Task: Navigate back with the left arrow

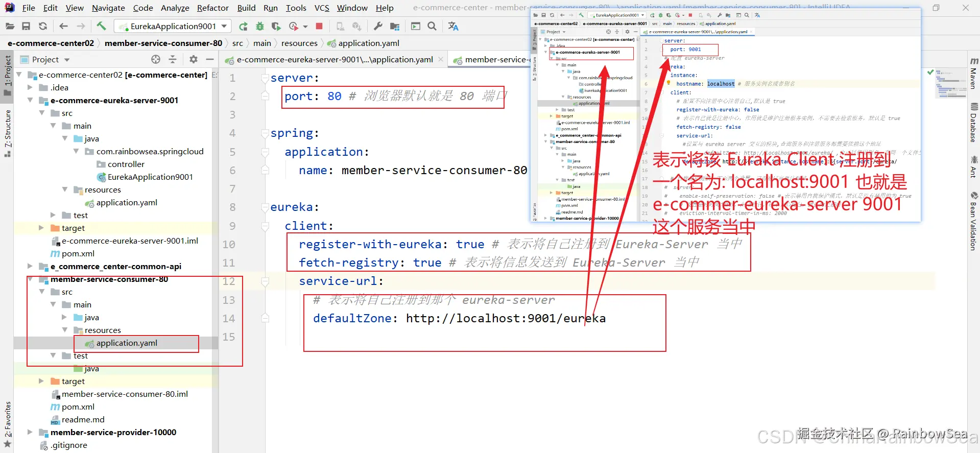Action: (63, 26)
